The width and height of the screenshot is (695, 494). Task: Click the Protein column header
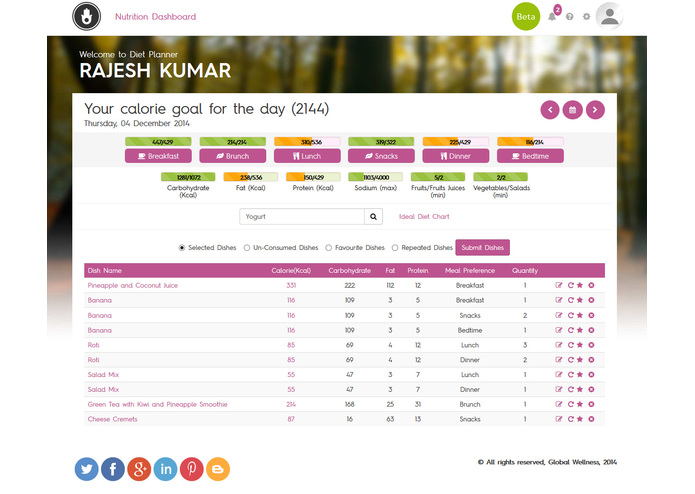pyautogui.click(x=418, y=271)
